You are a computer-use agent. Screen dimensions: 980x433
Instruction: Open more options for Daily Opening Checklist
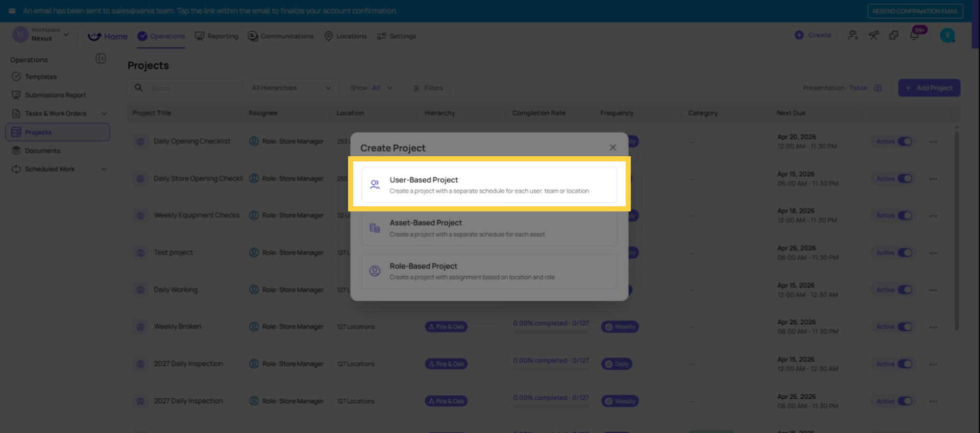pos(933,142)
